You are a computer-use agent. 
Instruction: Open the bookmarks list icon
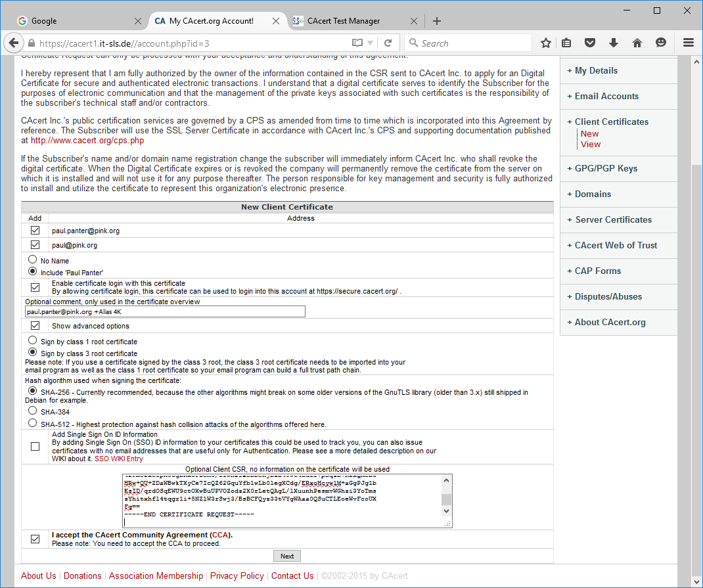(566, 43)
